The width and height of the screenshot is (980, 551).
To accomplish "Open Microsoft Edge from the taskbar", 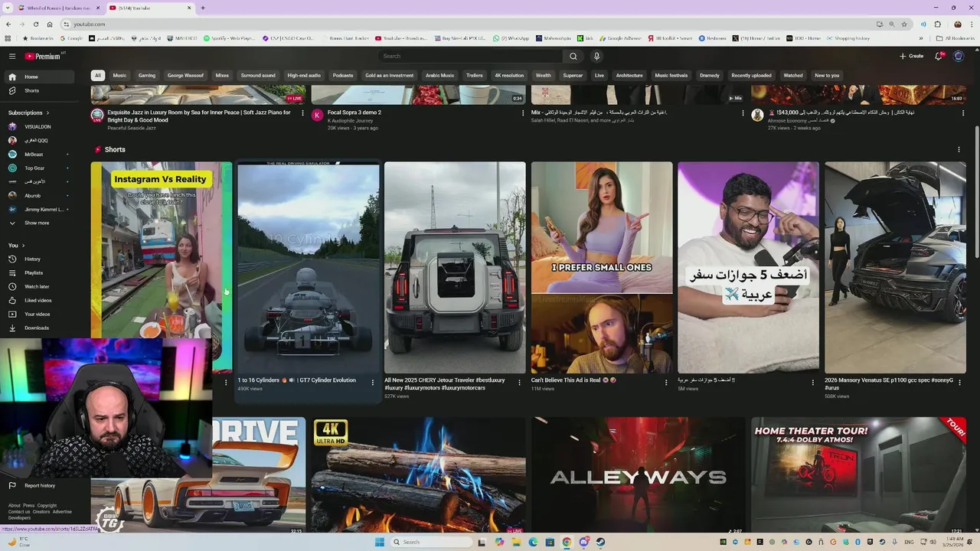I will [533, 542].
